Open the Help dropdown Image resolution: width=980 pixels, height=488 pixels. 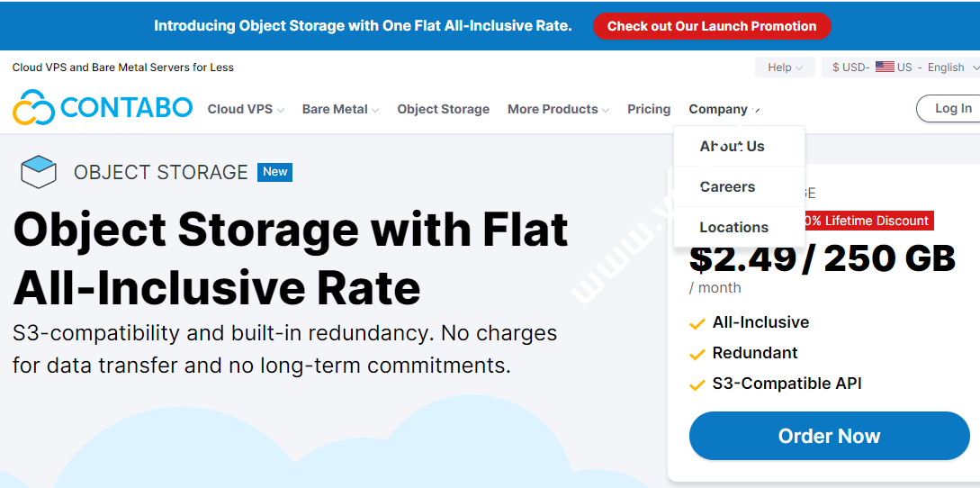coord(786,68)
